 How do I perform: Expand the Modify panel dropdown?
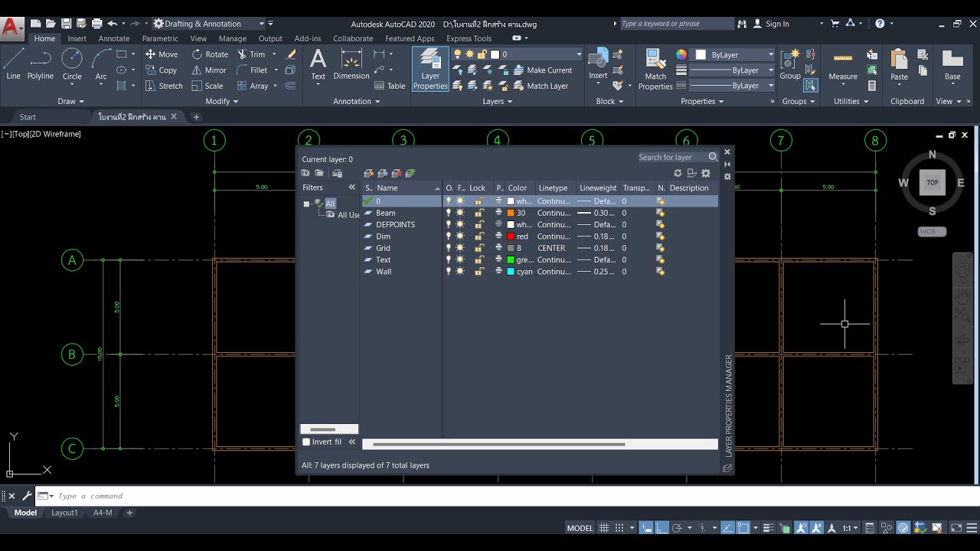click(x=222, y=101)
